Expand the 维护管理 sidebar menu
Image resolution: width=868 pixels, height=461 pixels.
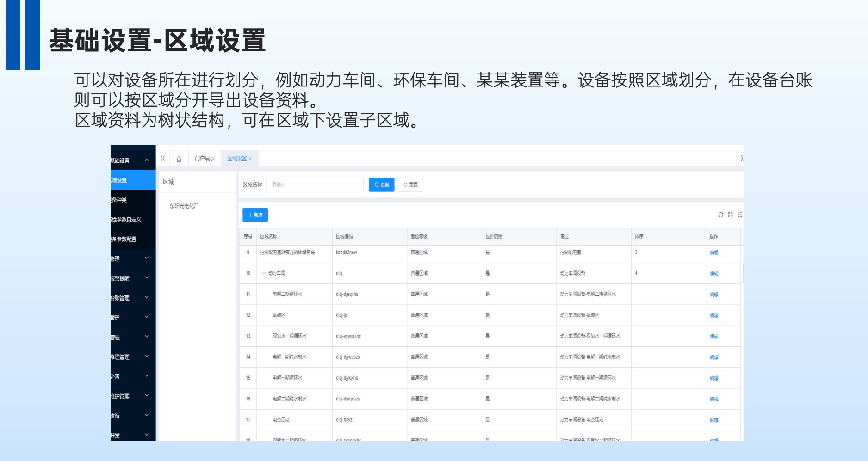pyautogui.click(x=147, y=396)
